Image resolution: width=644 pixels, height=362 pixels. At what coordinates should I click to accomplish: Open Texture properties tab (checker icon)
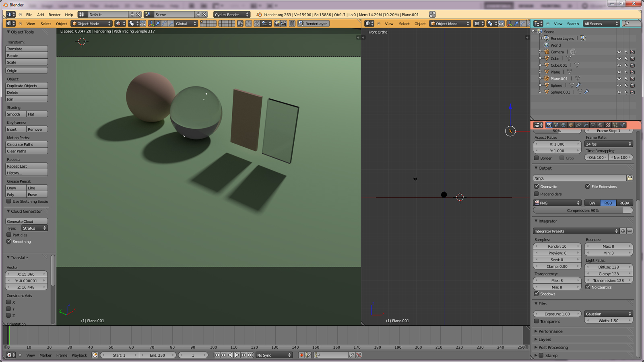pyautogui.click(x=608, y=125)
